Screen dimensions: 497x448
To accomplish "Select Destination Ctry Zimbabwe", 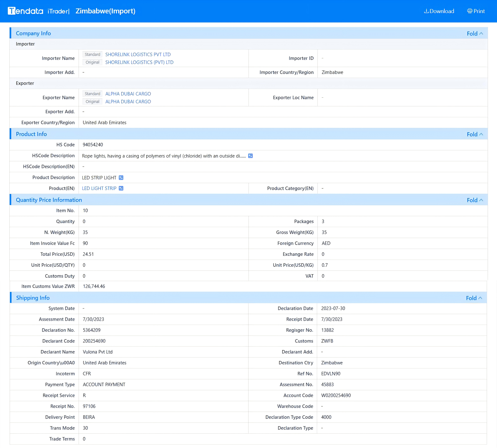I will [332, 363].
